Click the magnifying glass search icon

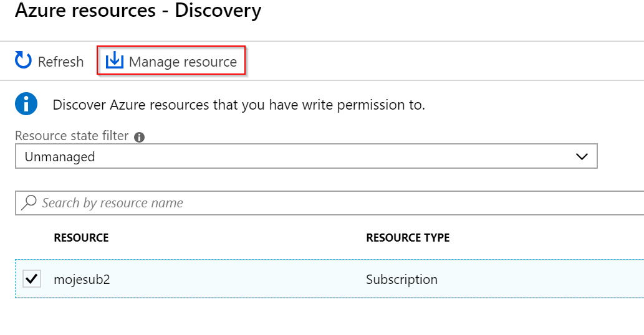pos(29,202)
